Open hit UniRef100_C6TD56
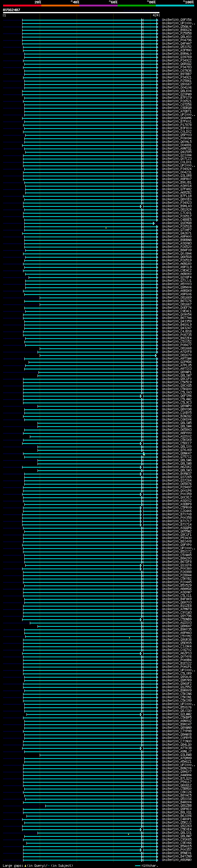The height and width of the screenshot is (868, 197). point(177,104)
